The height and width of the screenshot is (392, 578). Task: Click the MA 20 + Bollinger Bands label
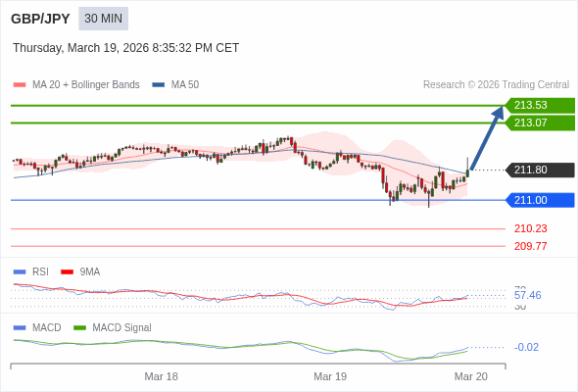click(x=86, y=85)
